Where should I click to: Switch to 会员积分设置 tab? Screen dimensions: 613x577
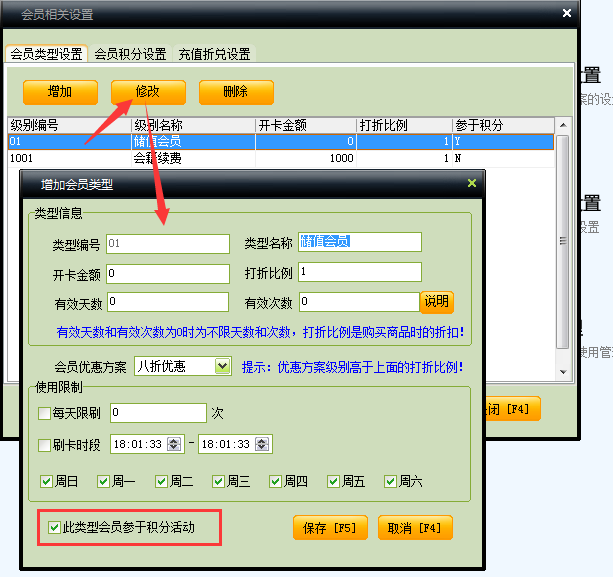point(130,54)
